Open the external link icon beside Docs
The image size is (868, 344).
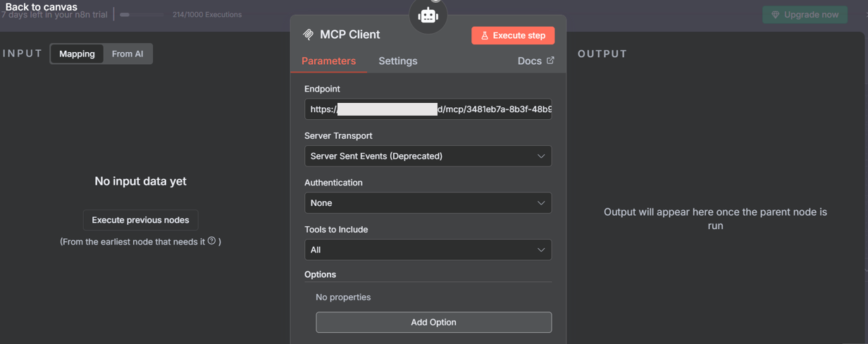click(x=550, y=61)
